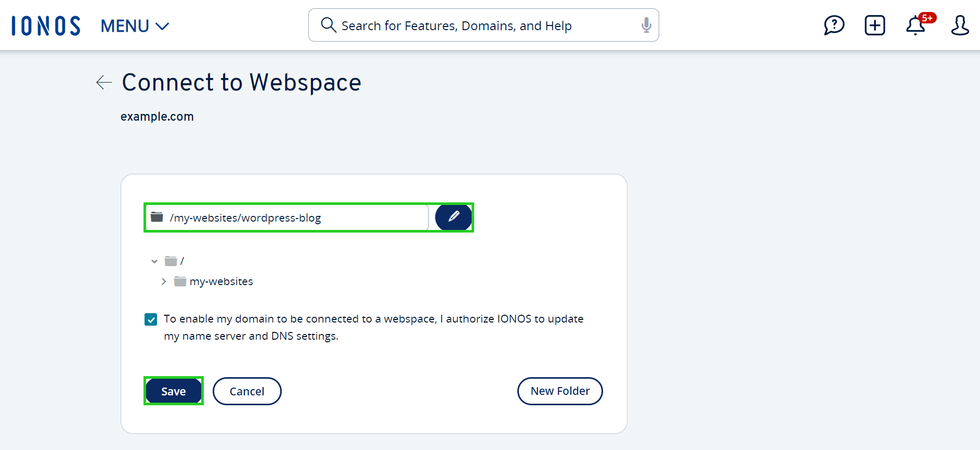Image resolution: width=980 pixels, height=450 pixels.
Task: Open the MENU dropdown
Action: coord(135,25)
